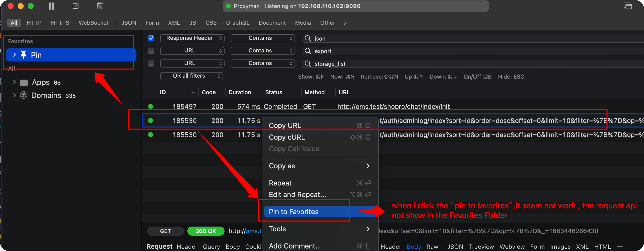
Task: Open the request Header tab
Action: pos(187,246)
